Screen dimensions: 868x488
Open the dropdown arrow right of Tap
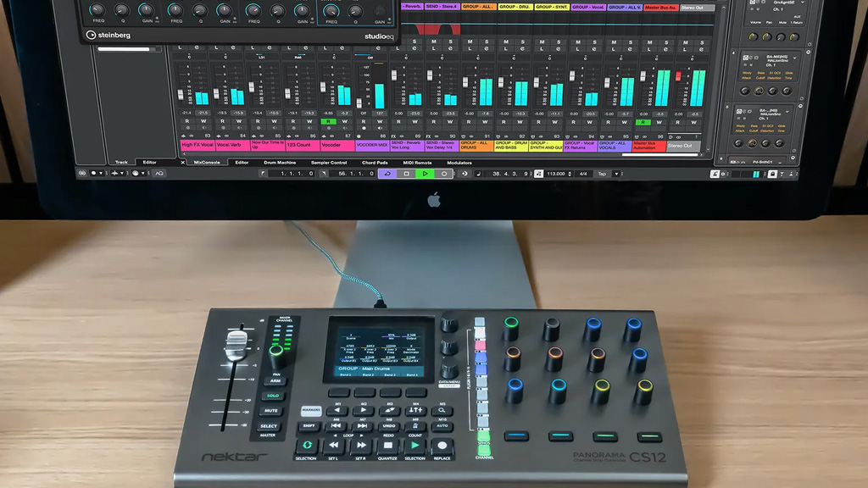616,174
